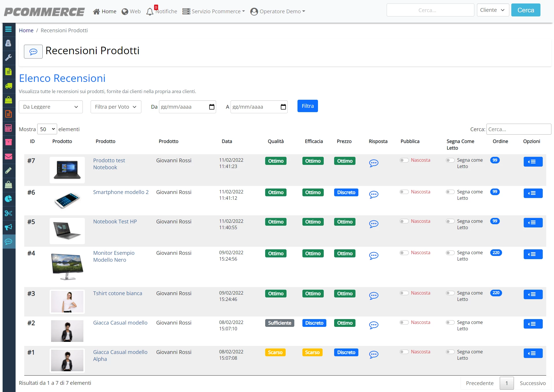Select the megaphone marketing sidebar icon

(x=8, y=227)
